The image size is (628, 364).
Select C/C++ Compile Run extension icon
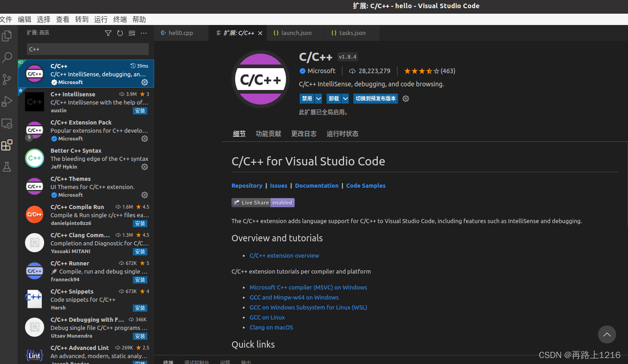pos(35,214)
